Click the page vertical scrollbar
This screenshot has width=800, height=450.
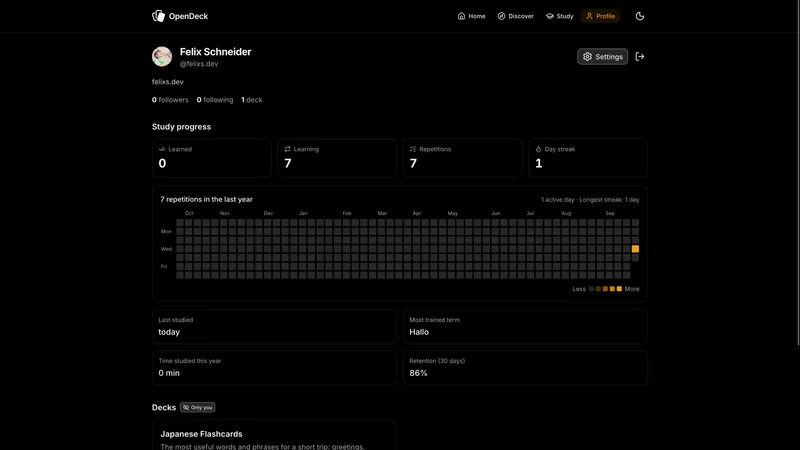point(797,173)
